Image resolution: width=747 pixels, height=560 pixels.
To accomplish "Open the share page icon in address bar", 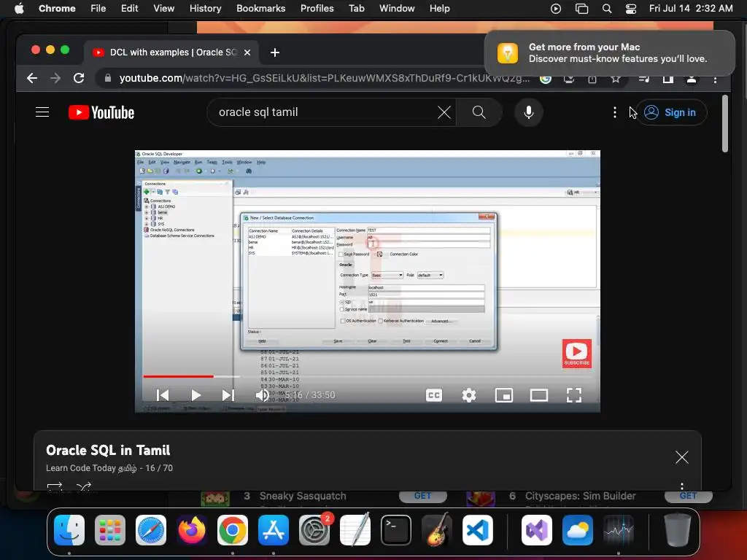I will (x=592, y=78).
